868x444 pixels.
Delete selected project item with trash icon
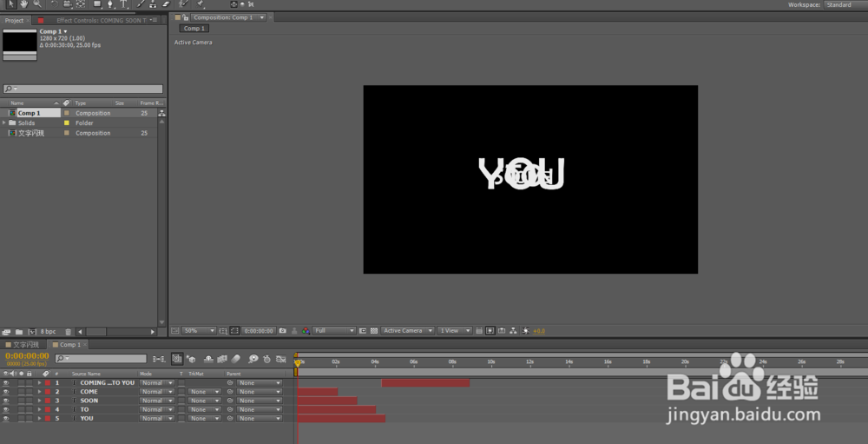point(68,332)
